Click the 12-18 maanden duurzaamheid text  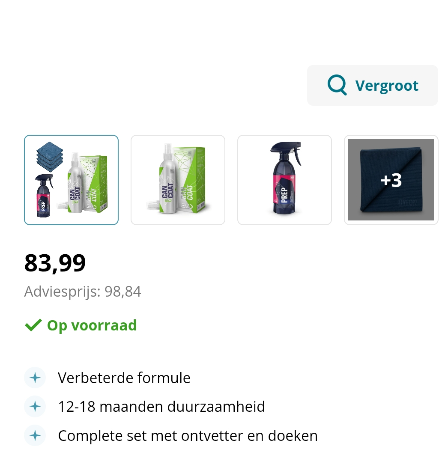coord(161,407)
